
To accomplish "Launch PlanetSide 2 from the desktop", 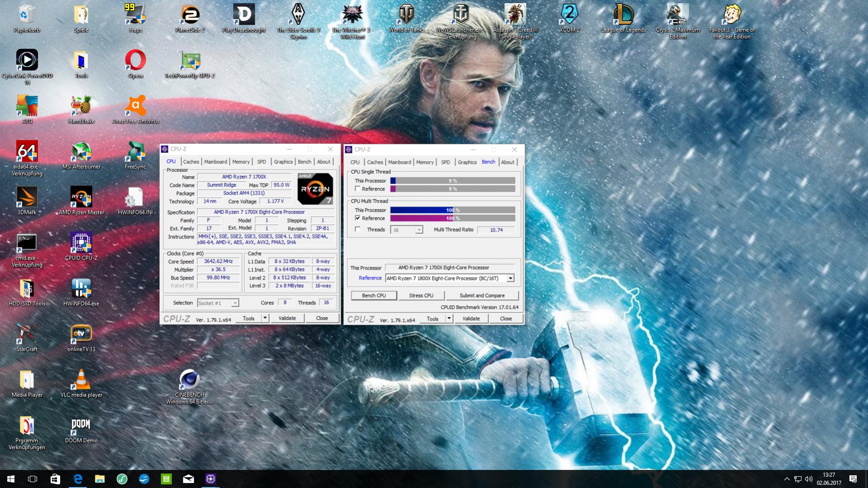I will click(190, 19).
